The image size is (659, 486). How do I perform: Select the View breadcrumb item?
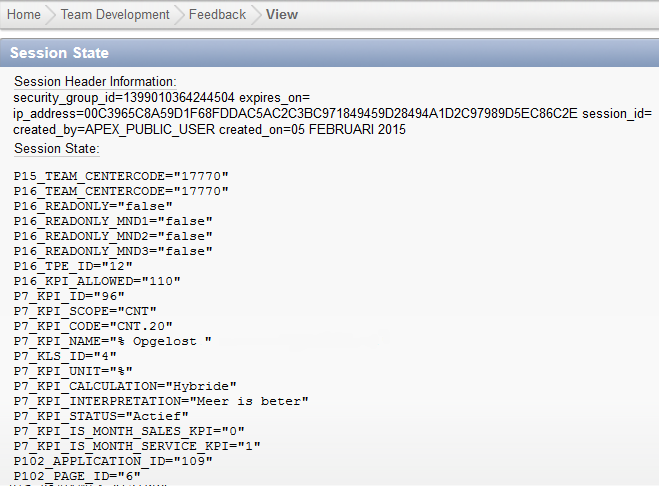(x=281, y=15)
